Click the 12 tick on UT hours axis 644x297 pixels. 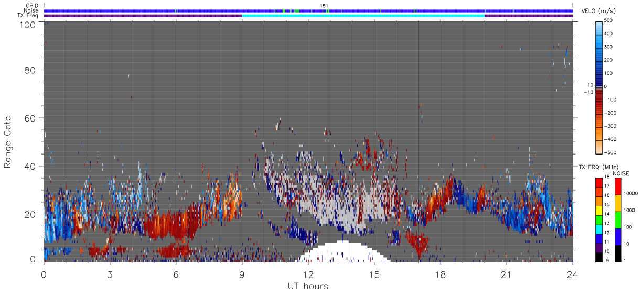308,274
